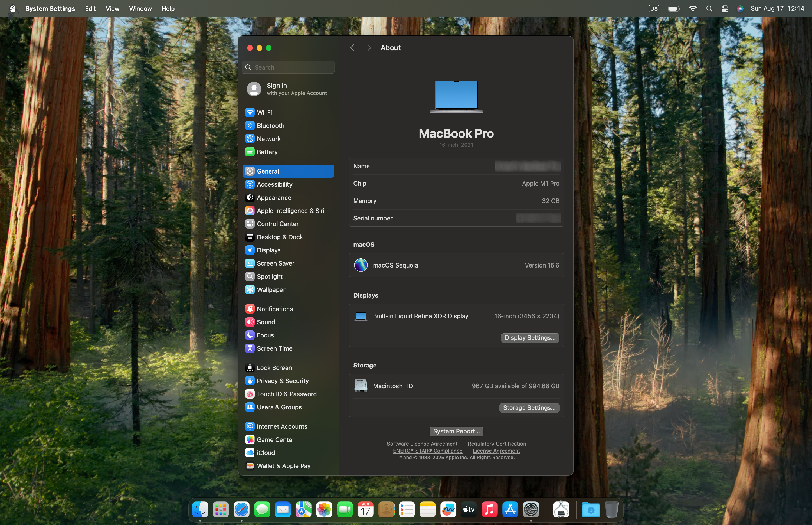Viewport: 812px width, 525px height.
Task: Open Trash in the Dock
Action: (x=612, y=510)
